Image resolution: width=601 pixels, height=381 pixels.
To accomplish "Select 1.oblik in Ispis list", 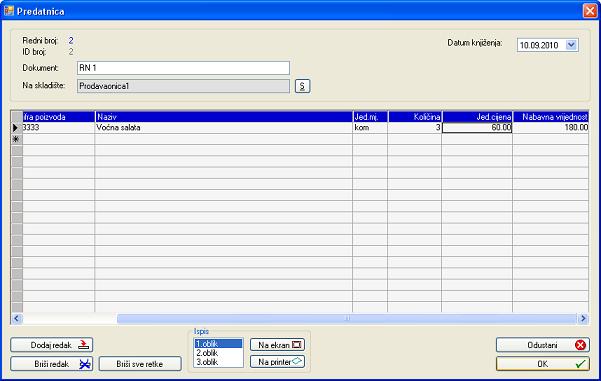I will [218, 344].
